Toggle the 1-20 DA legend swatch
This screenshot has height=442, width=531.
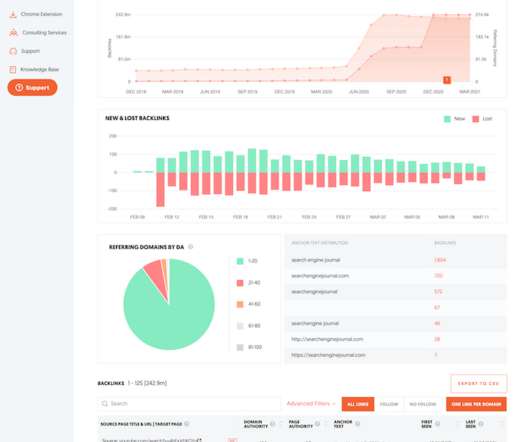pyautogui.click(x=240, y=261)
